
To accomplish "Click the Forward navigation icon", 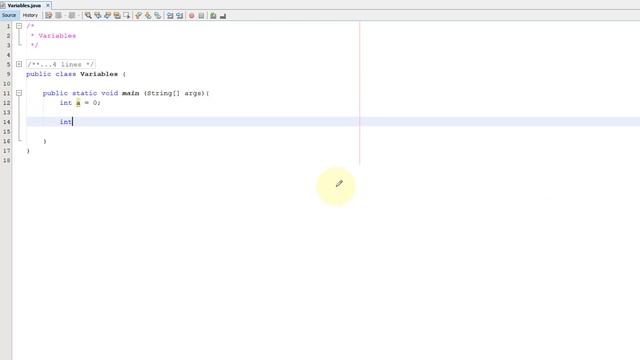I will pyautogui.click(x=72, y=16).
